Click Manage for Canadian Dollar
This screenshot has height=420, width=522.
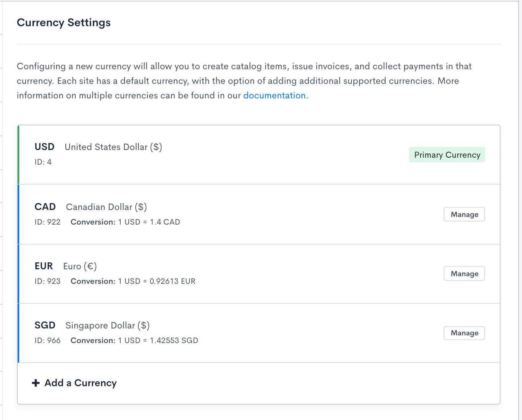coord(464,215)
